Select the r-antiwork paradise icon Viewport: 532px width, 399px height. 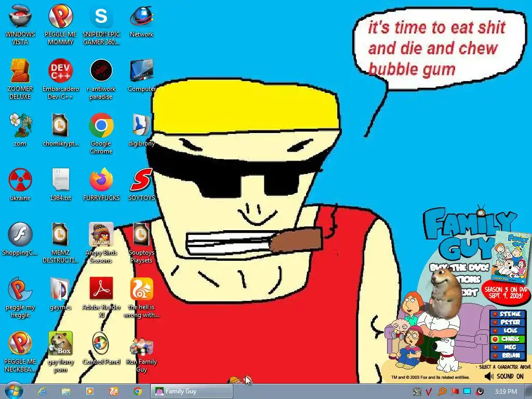101,79
